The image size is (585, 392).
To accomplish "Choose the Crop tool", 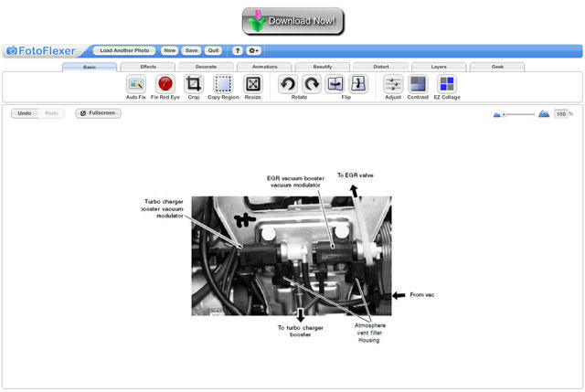I will [194, 84].
